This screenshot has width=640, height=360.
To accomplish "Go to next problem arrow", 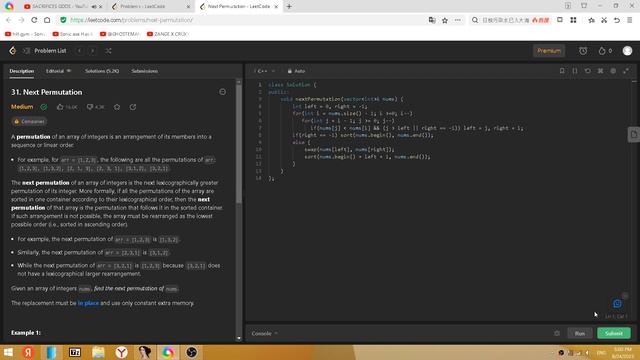I will click(93, 51).
